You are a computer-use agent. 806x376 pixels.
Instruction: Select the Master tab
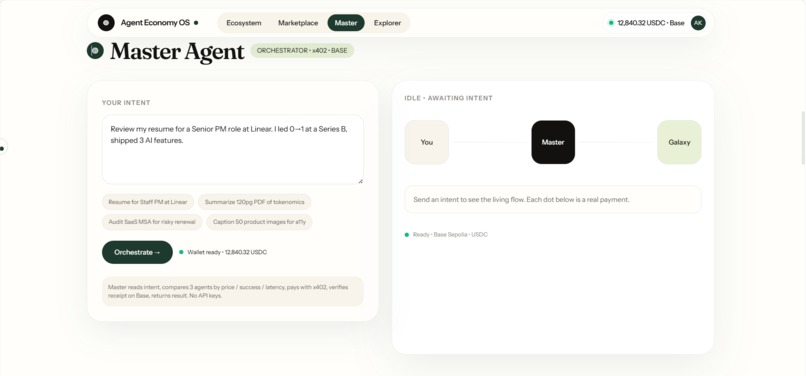346,23
